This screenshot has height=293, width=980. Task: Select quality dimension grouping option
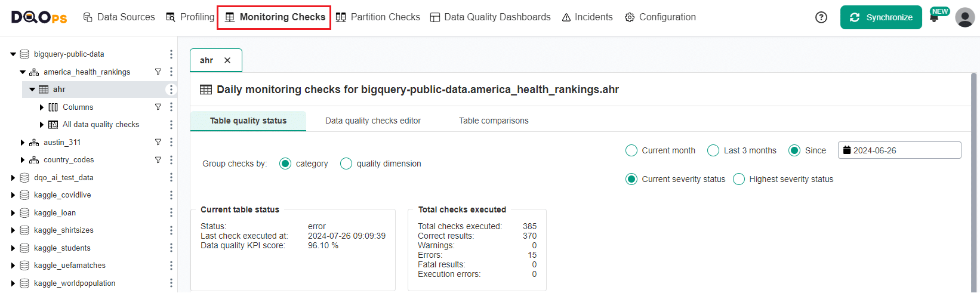click(346, 164)
